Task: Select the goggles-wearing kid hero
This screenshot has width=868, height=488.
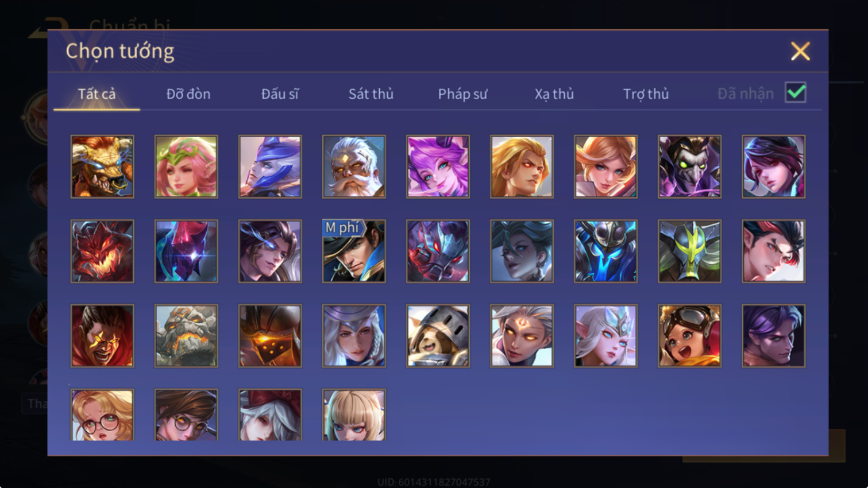Action: pyautogui.click(x=689, y=335)
